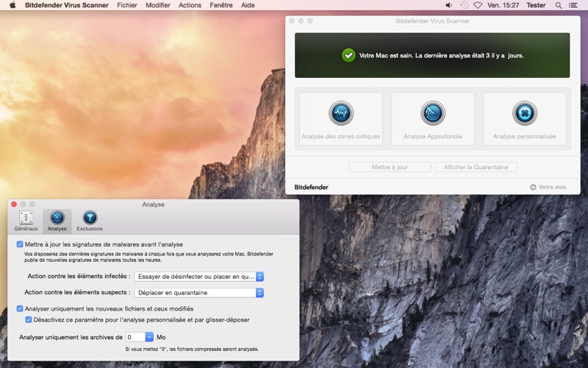Click the Votre avis arrow icon
This screenshot has width=588, height=368.
click(x=533, y=187)
